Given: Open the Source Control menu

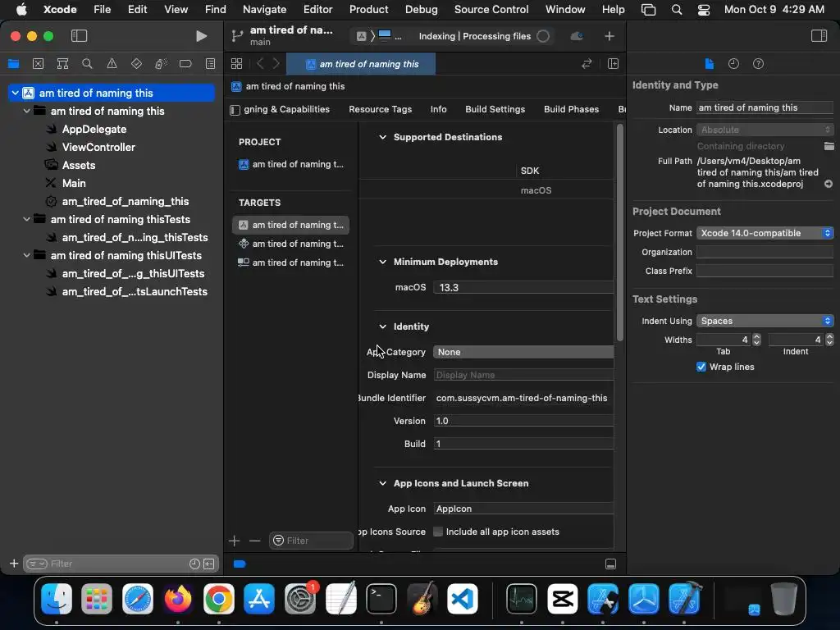Looking at the screenshot, I should click(x=491, y=9).
